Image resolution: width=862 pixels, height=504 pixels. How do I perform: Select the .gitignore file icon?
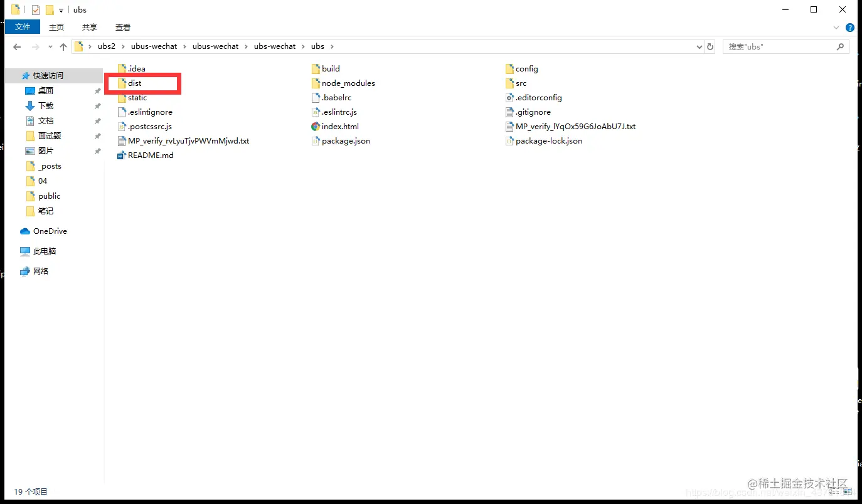[509, 112]
